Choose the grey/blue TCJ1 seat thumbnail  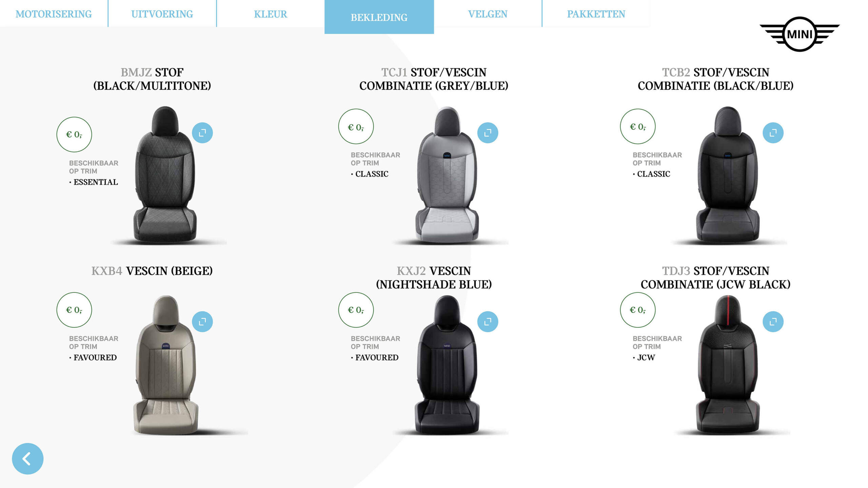(447, 175)
